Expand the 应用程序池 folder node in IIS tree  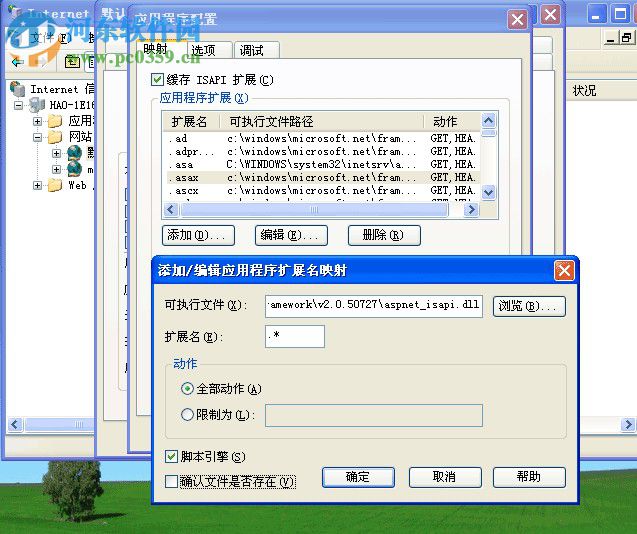tap(37, 121)
